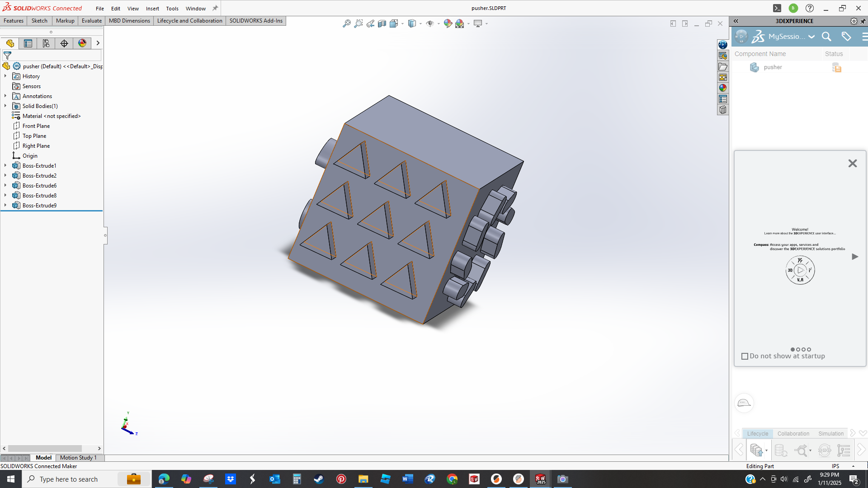Click the feature tree filter funnel icon
This screenshot has width=868, height=488.
pyautogui.click(x=7, y=56)
